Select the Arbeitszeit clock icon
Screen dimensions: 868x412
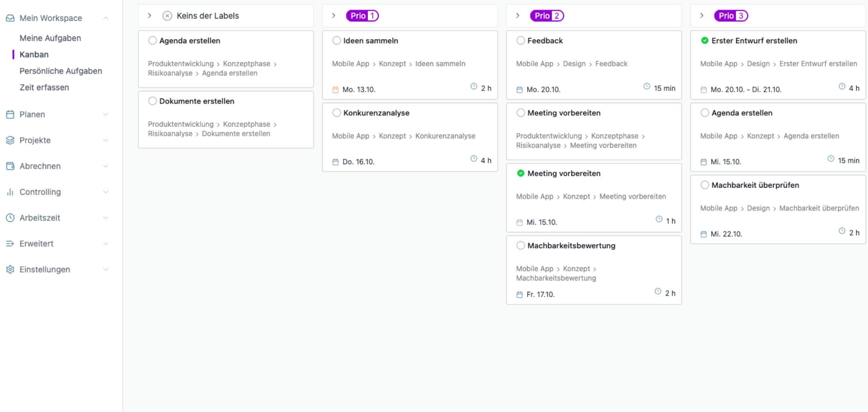(x=10, y=218)
